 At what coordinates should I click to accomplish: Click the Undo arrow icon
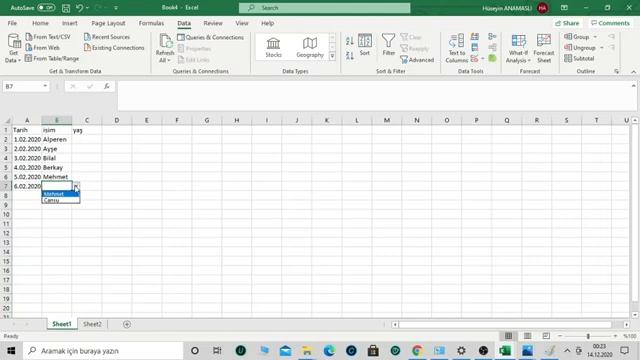pos(80,8)
